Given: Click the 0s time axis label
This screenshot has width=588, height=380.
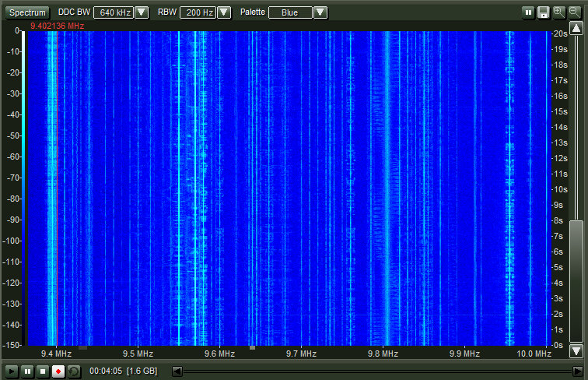Looking at the screenshot, I should 558,345.
